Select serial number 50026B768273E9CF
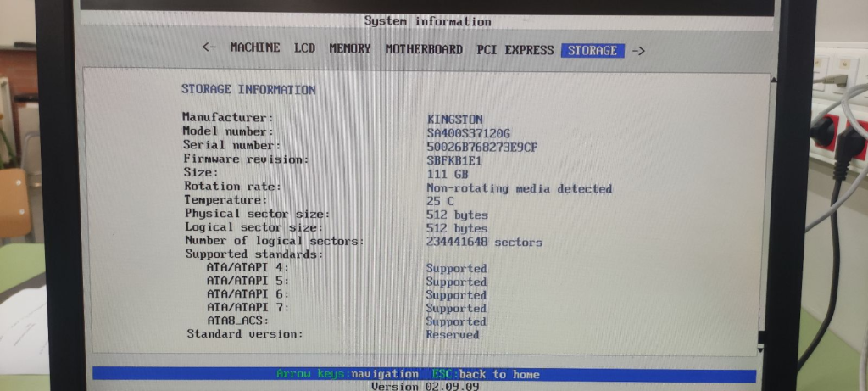The image size is (868, 391). pyautogui.click(x=482, y=148)
